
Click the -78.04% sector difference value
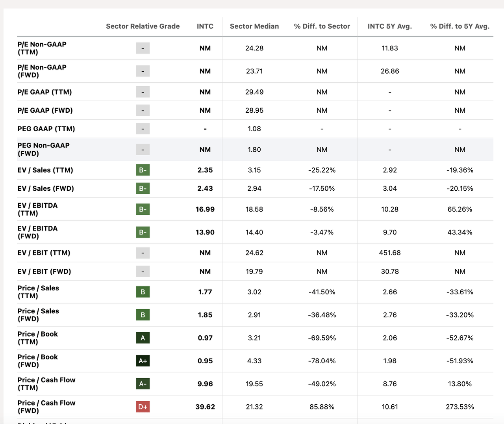click(x=322, y=361)
